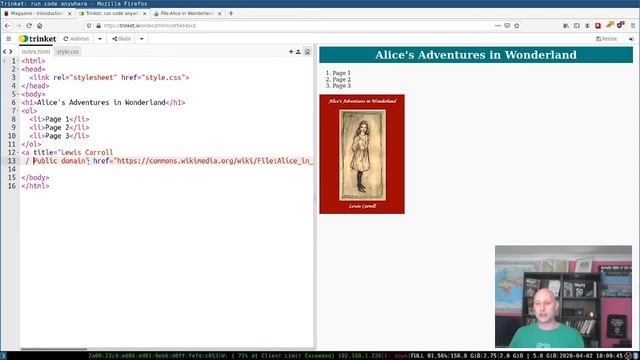This screenshot has width=640, height=360.
Task: Click the wikimedia href URL on line 13
Action: click(x=214, y=161)
